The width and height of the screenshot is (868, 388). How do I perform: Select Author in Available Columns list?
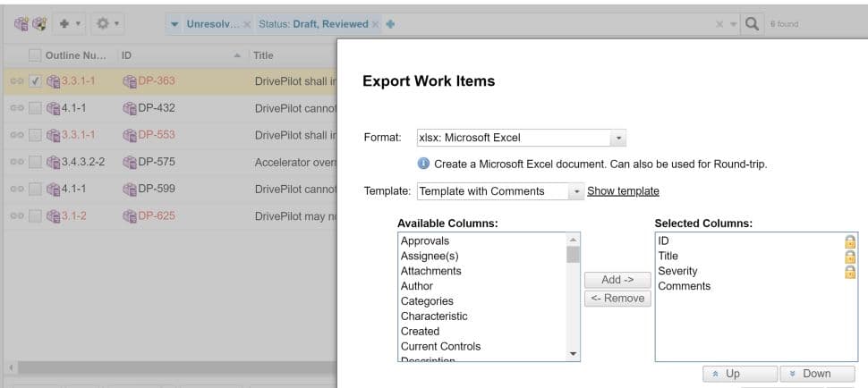417,286
